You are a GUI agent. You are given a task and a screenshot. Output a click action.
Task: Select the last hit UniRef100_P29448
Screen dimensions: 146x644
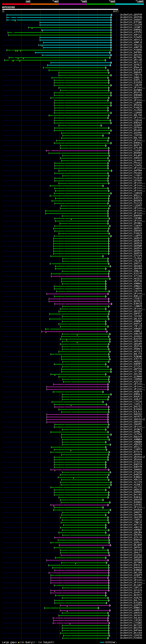[131, 638]
